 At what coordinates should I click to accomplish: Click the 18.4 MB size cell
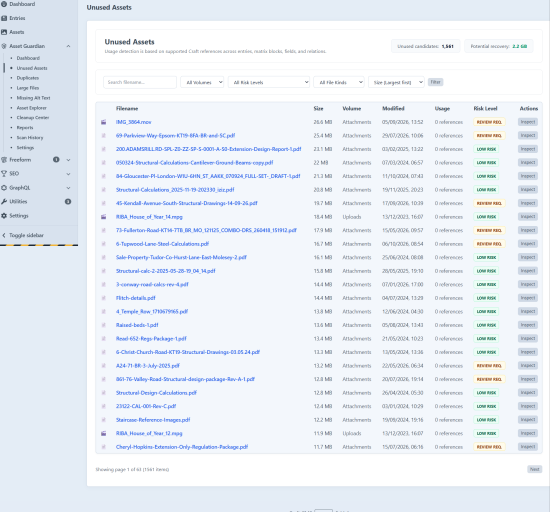(x=323, y=217)
